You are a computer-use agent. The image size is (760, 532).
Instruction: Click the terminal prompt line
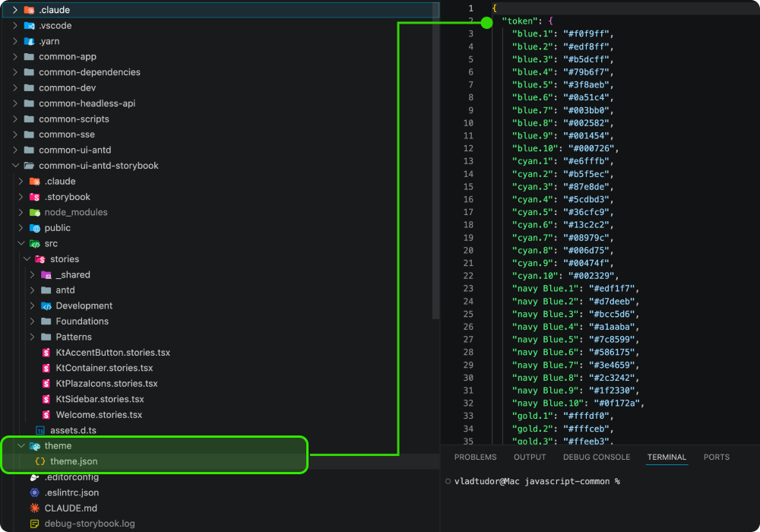(x=537, y=482)
